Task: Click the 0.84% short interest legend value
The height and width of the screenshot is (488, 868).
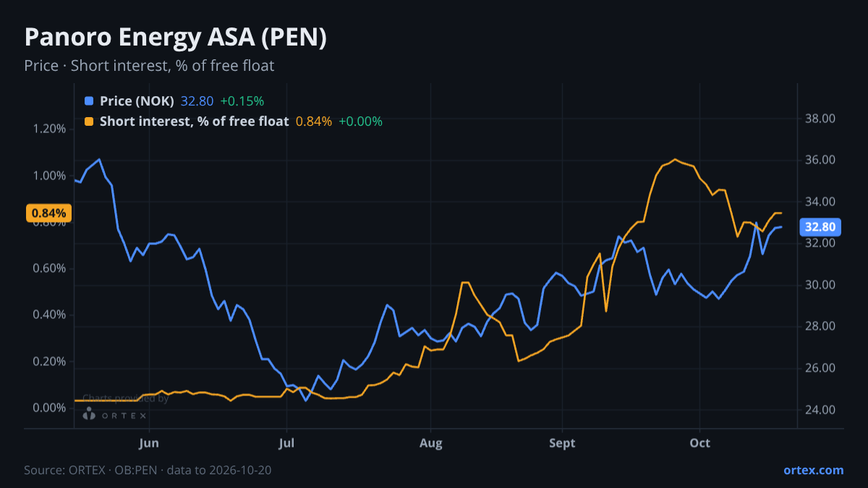Action: tap(314, 121)
